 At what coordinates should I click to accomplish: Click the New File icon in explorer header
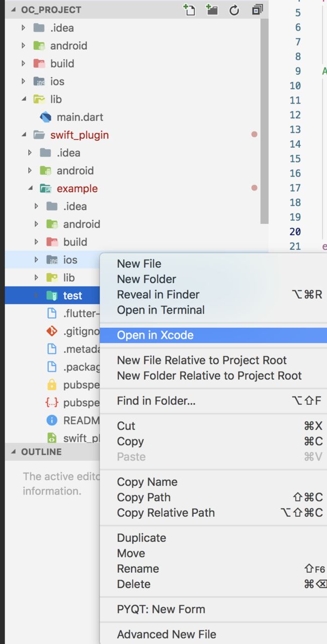(x=189, y=10)
